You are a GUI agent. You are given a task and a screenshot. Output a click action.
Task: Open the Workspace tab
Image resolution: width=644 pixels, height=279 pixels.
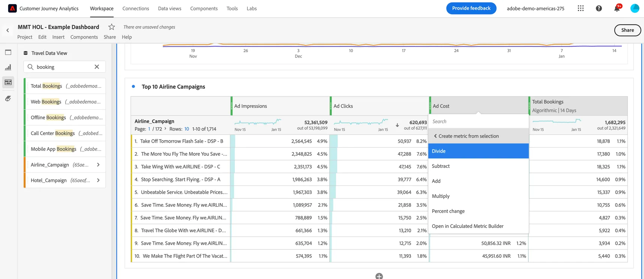click(102, 8)
